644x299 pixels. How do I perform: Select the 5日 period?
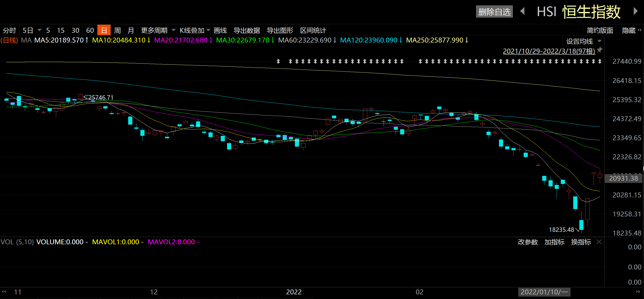28,30
